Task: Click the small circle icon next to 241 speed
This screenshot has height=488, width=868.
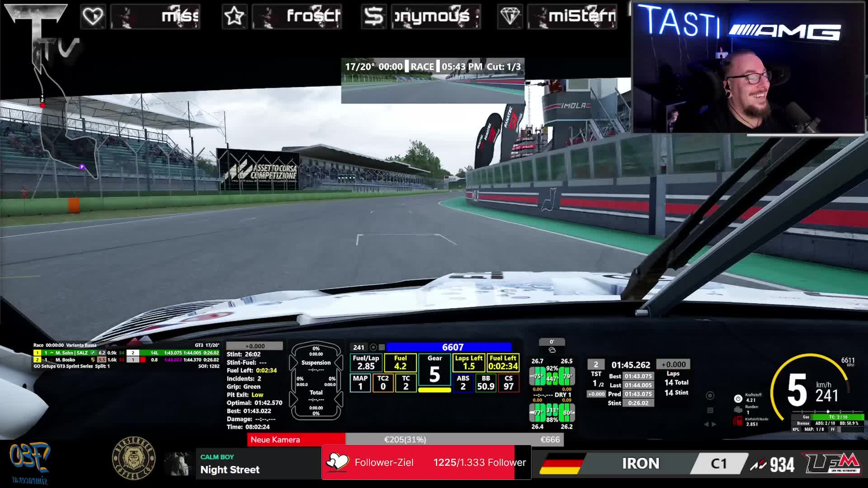Action: pyautogui.click(x=373, y=347)
